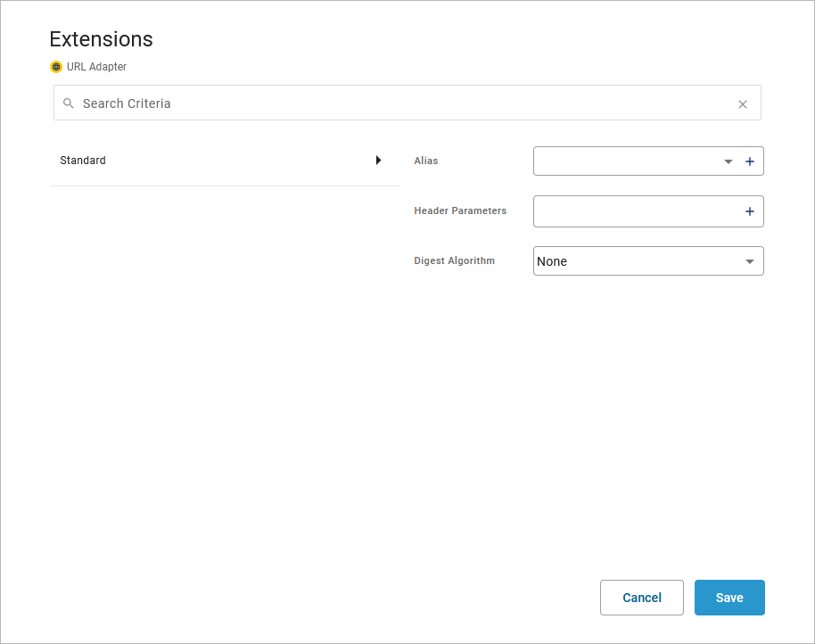Viewport: 815px width, 644px height.
Task: Add an Alias using the plus icon
Action: pos(750,161)
